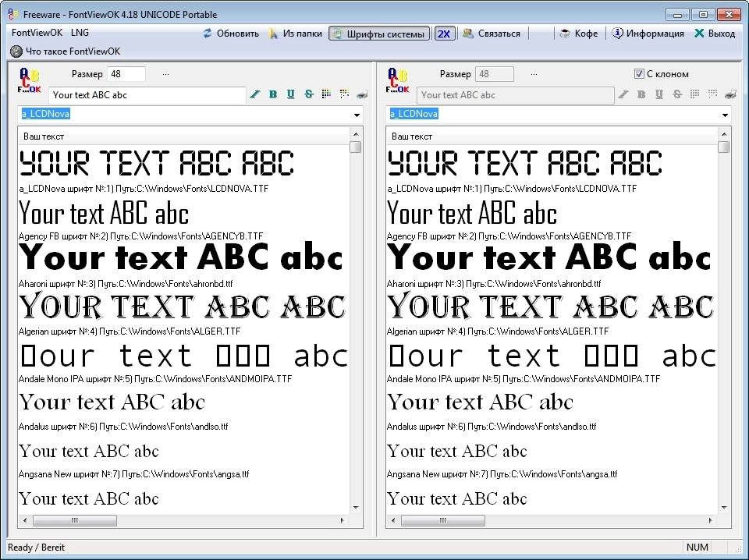Toggle italic style in left panel
This screenshot has height=560, width=749.
click(x=255, y=94)
